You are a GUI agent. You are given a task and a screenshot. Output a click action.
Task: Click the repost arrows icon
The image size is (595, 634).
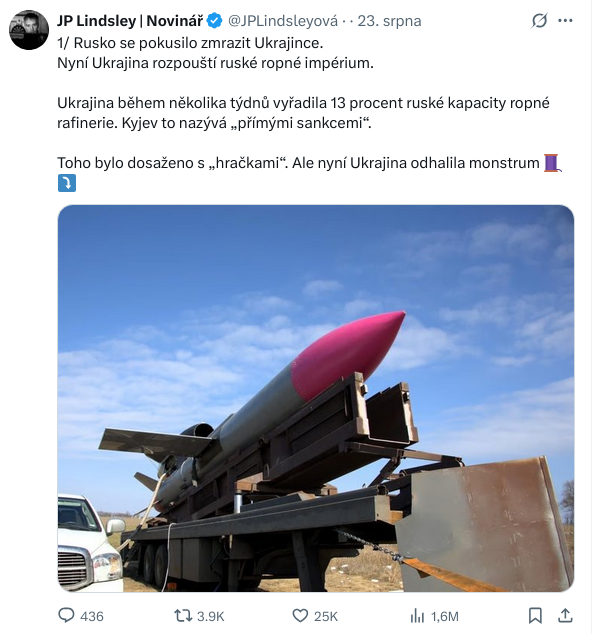(x=183, y=616)
